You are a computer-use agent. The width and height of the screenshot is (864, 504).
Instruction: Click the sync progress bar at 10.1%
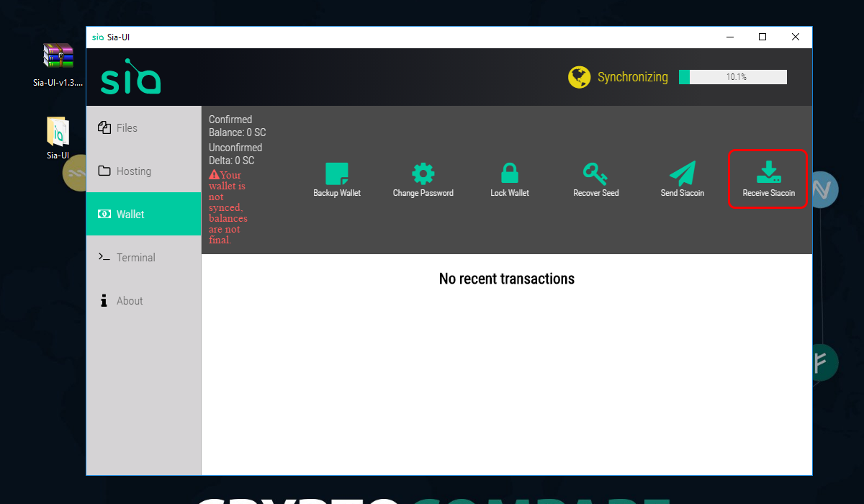[x=733, y=77]
